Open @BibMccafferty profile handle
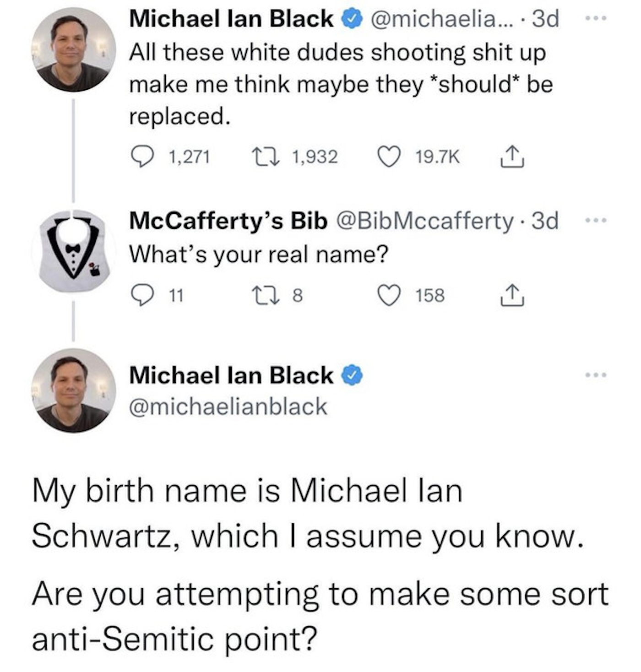 click(425, 221)
